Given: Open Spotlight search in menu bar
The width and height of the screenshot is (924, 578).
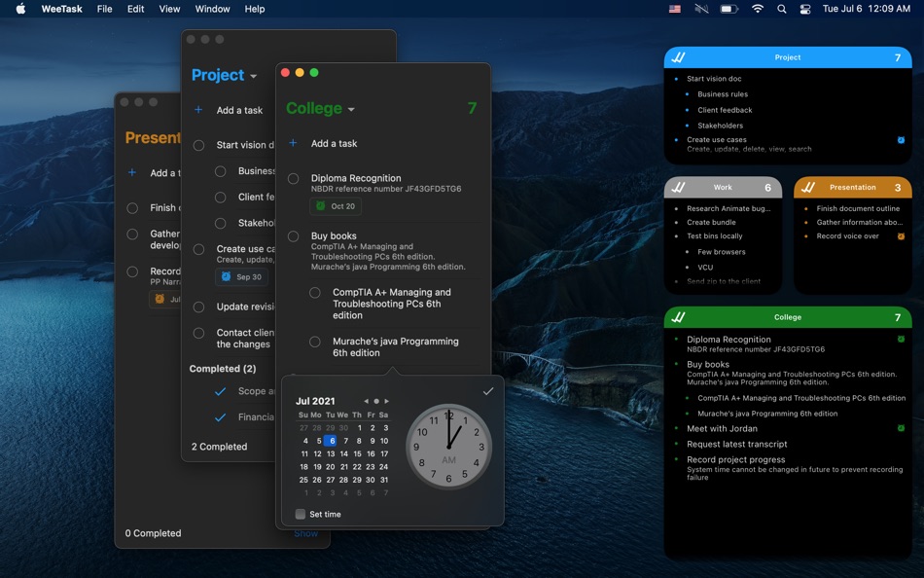Looking at the screenshot, I should pos(781,9).
